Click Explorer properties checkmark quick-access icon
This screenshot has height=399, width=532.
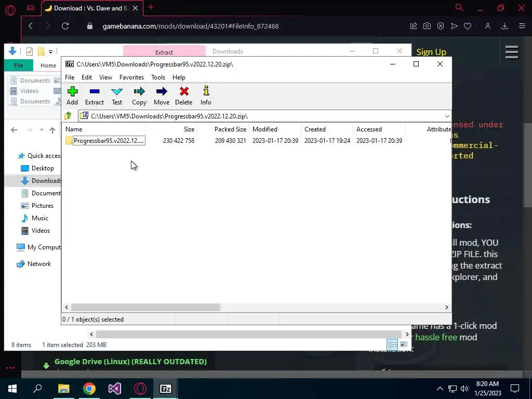pyautogui.click(x=30, y=51)
